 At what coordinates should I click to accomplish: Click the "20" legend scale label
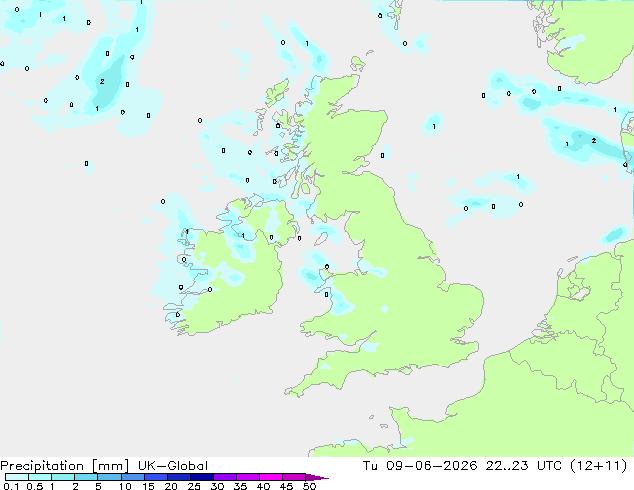[171, 486]
